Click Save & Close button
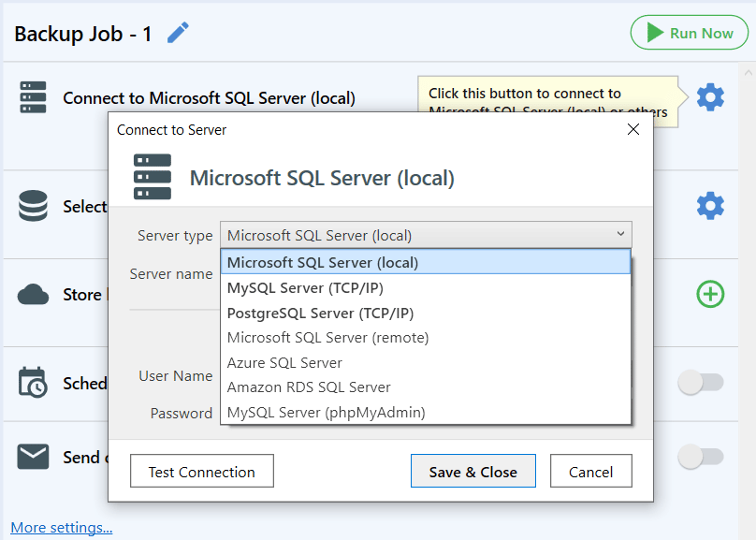The width and height of the screenshot is (756, 540). point(473,471)
